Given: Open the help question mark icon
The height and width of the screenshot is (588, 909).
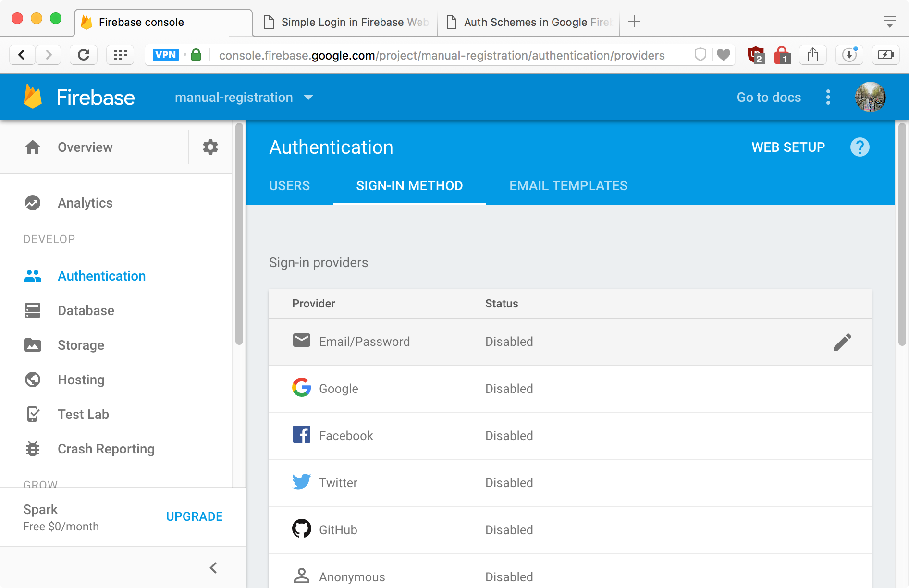Looking at the screenshot, I should [x=860, y=147].
